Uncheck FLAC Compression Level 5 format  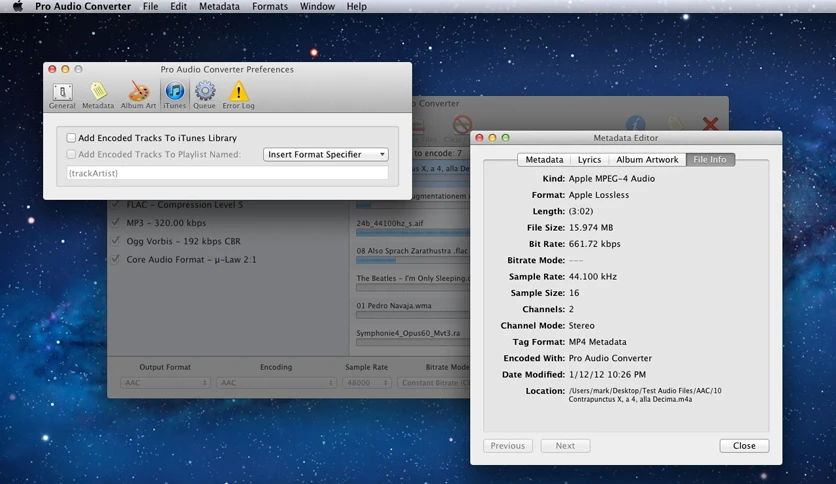pos(115,205)
